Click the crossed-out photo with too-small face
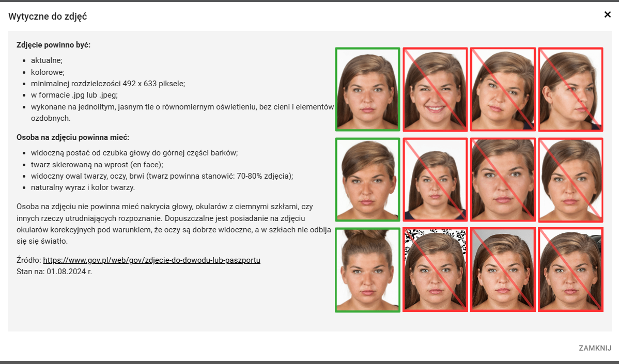 point(435,179)
